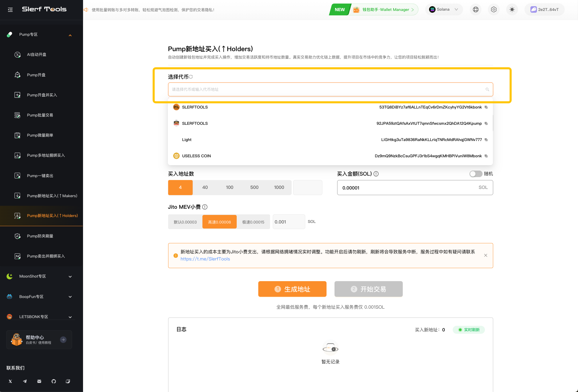Click the 生成地址 button

292,289
